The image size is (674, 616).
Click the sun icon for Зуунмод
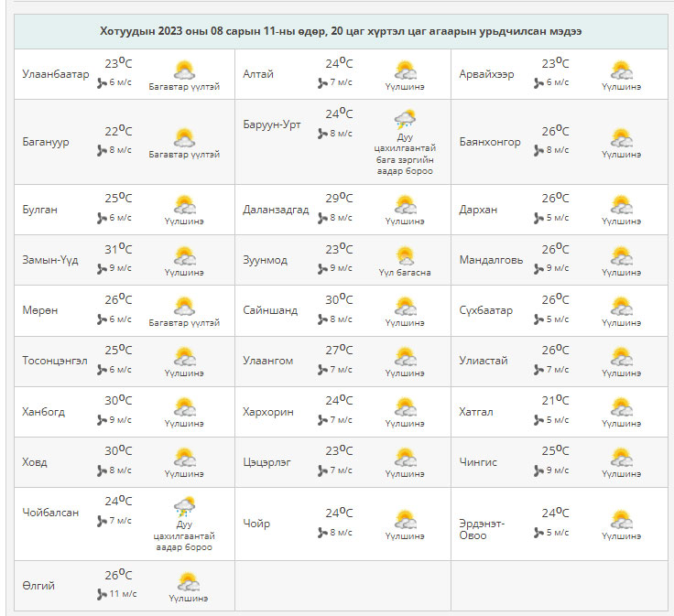click(x=404, y=255)
